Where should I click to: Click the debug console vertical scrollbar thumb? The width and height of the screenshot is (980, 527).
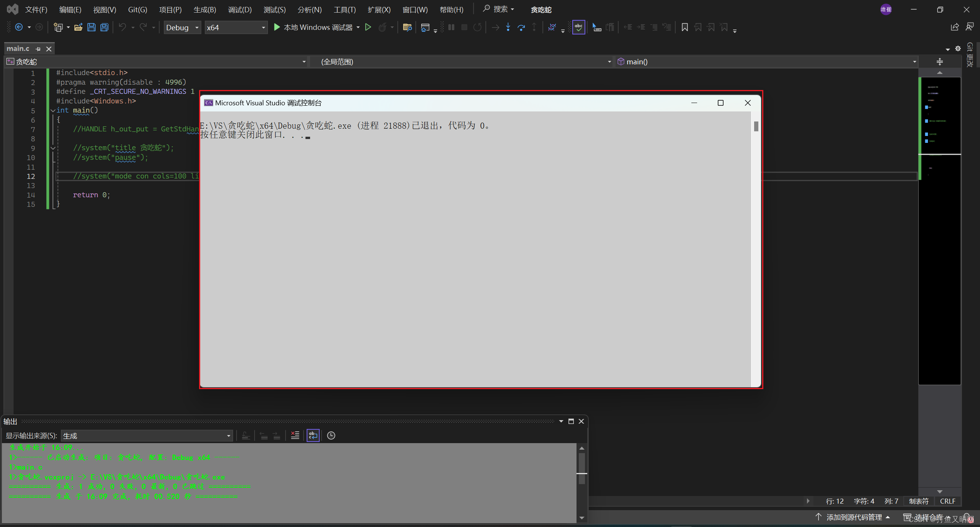click(x=756, y=126)
